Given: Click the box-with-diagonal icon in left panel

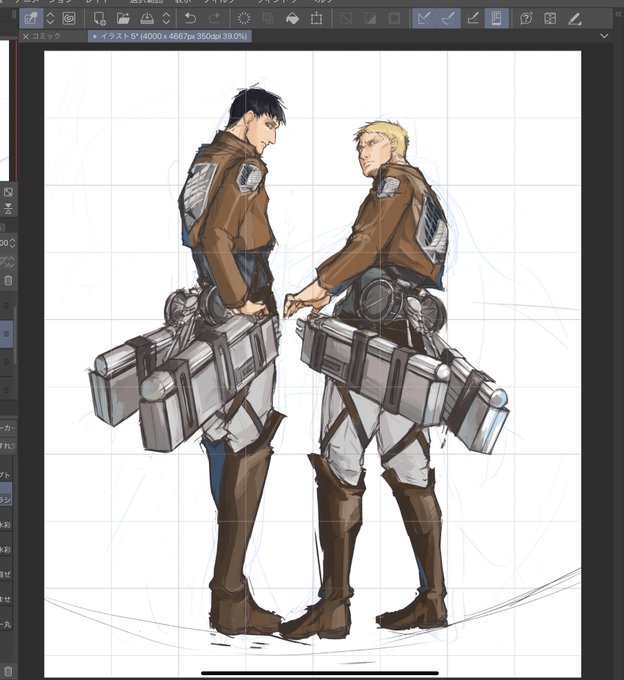Looking at the screenshot, I should tap(8, 192).
